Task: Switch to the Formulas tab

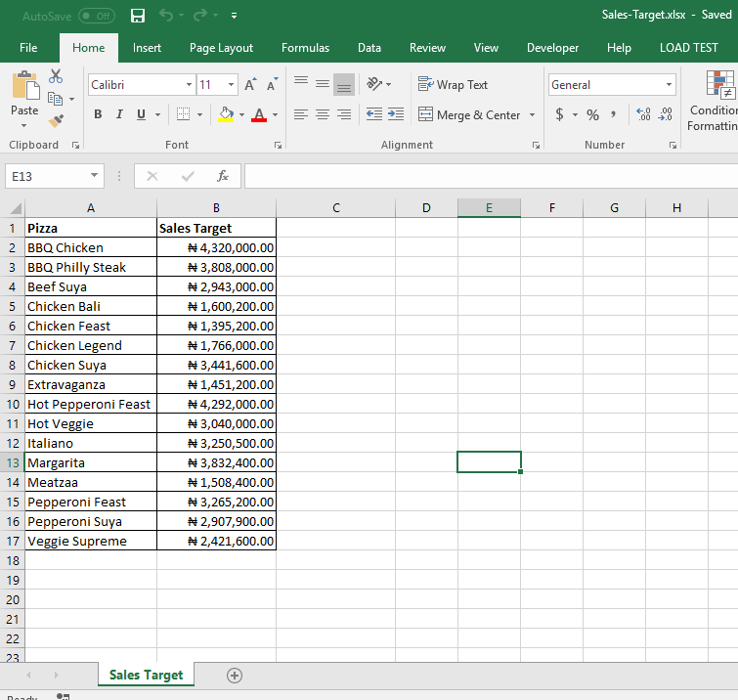Action: [x=305, y=48]
